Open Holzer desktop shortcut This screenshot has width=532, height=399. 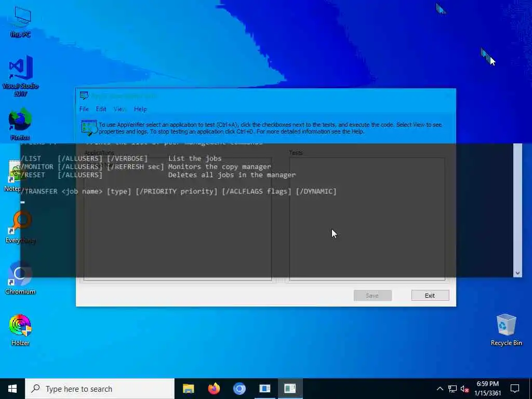pos(20,330)
